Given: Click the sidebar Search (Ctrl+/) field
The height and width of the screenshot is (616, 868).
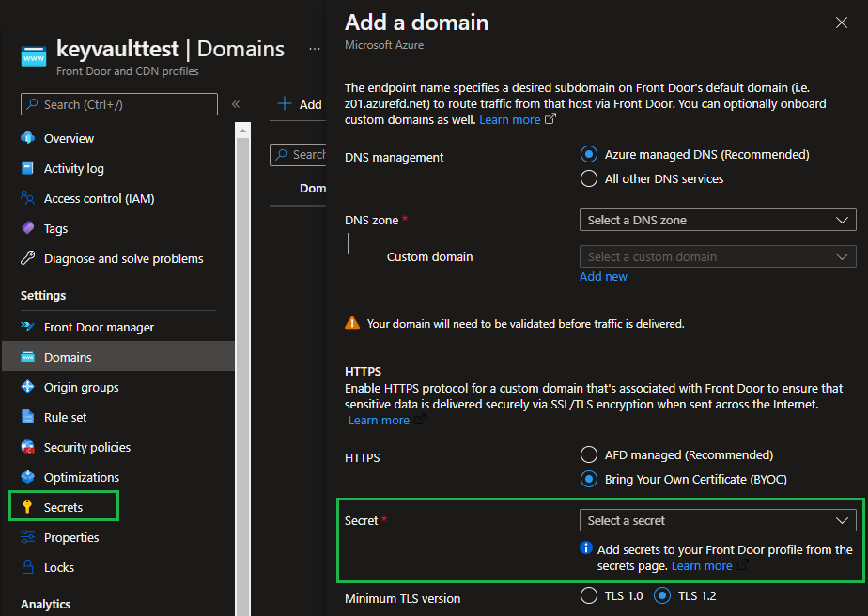Looking at the screenshot, I should (x=119, y=104).
